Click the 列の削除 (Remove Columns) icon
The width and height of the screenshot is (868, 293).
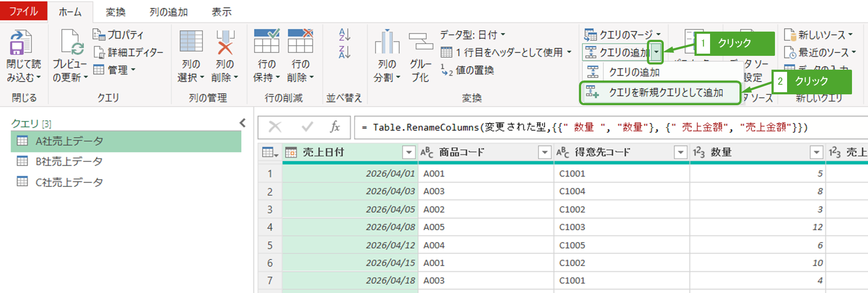click(225, 42)
